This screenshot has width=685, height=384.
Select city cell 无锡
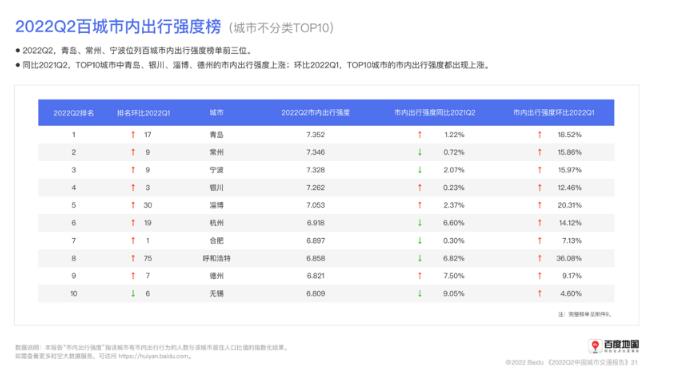(x=216, y=294)
